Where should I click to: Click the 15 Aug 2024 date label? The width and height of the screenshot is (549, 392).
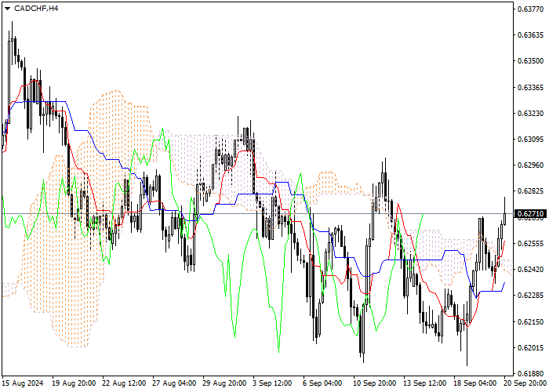23,383
